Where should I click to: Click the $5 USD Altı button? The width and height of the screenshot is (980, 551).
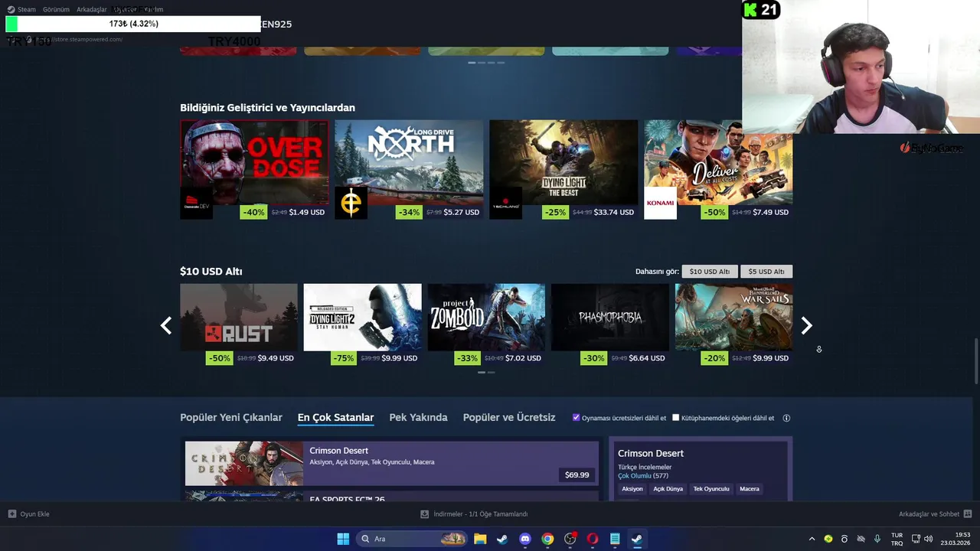coord(766,272)
